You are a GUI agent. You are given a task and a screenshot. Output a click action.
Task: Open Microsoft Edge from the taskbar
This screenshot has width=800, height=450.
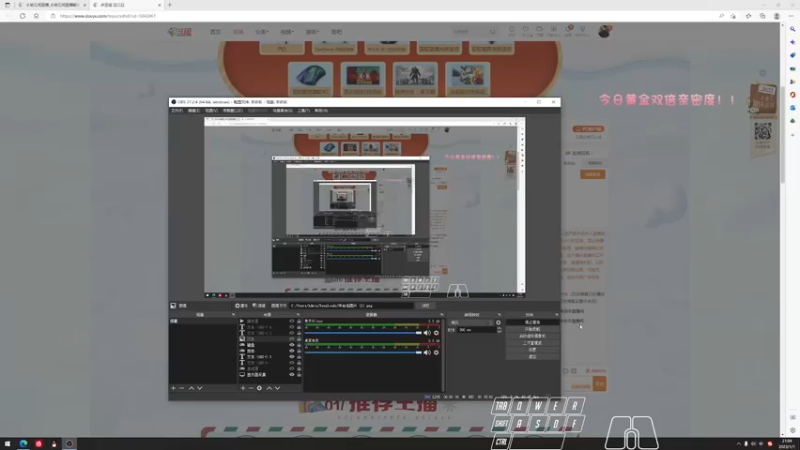pyautogui.click(x=23, y=444)
